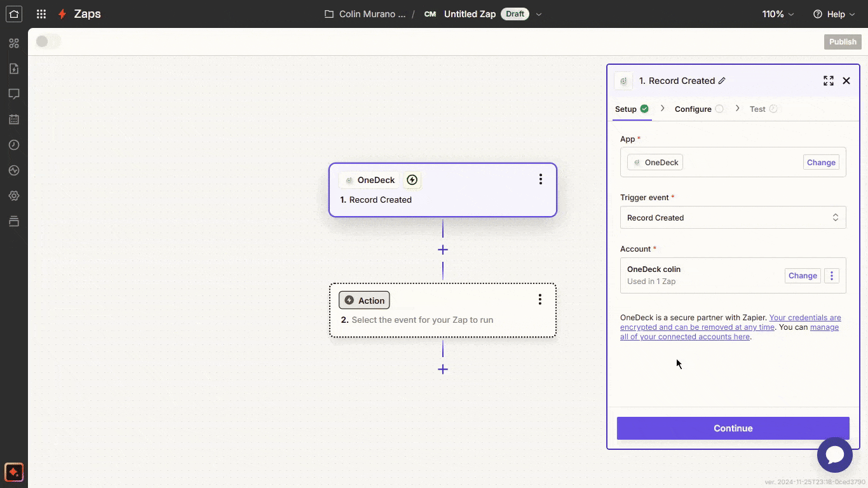The height and width of the screenshot is (488, 868).
Task: Open the settings gear sidebar icon
Action: 14,196
